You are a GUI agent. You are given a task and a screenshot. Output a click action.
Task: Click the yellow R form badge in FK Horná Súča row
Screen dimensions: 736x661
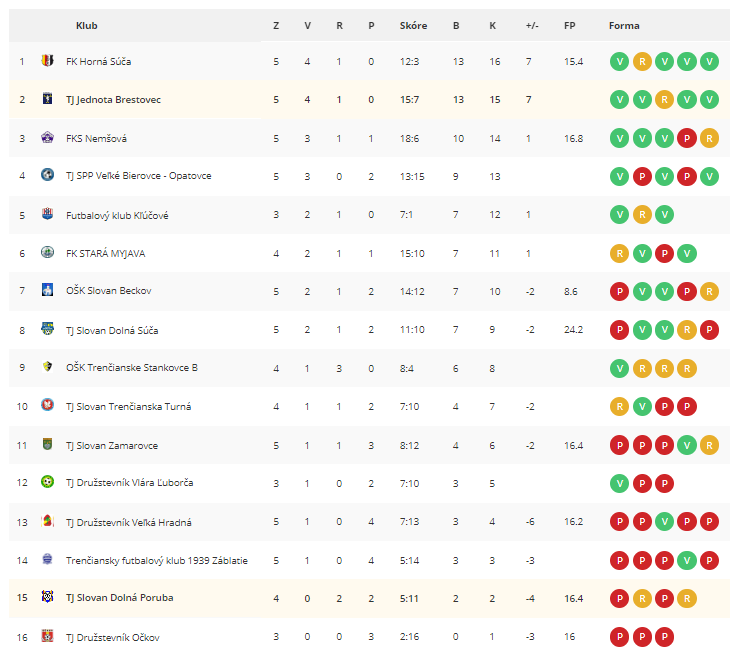[x=642, y=61]
